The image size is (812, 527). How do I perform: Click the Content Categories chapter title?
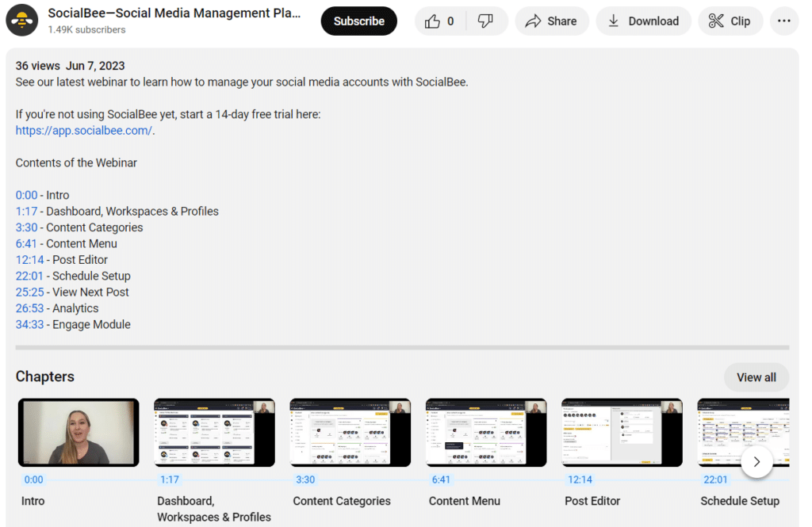click(x=342, y=501)
